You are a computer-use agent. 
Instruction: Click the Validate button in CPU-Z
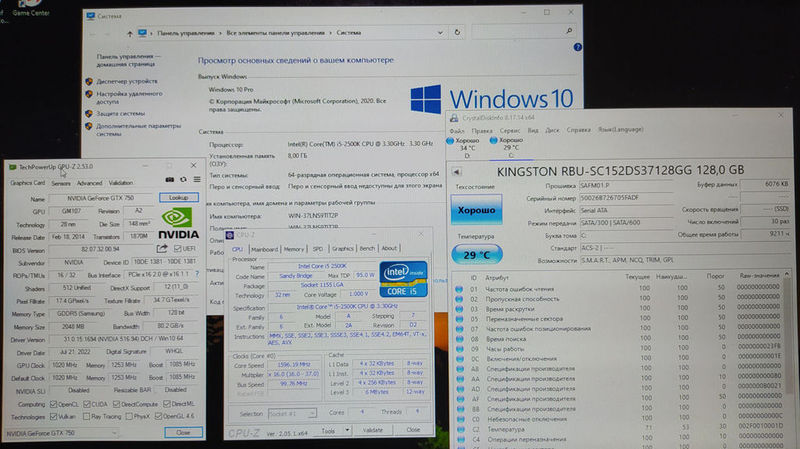click(372, 430)
